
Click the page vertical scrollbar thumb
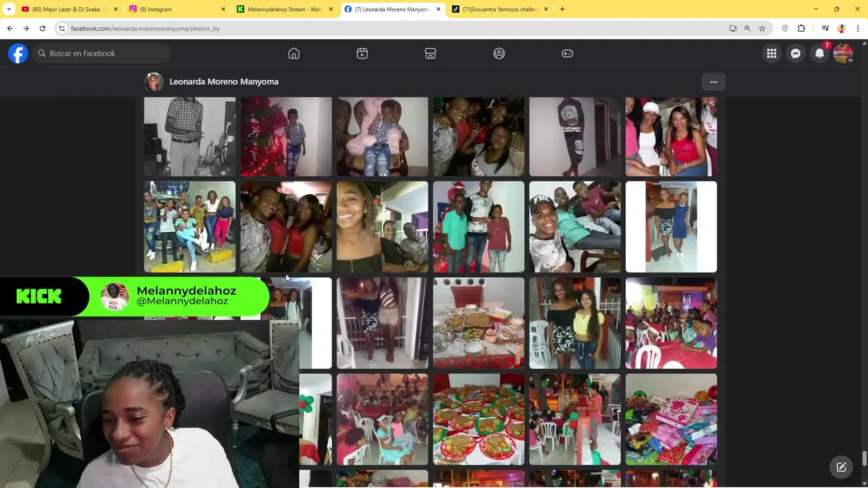tap(864, 459)
